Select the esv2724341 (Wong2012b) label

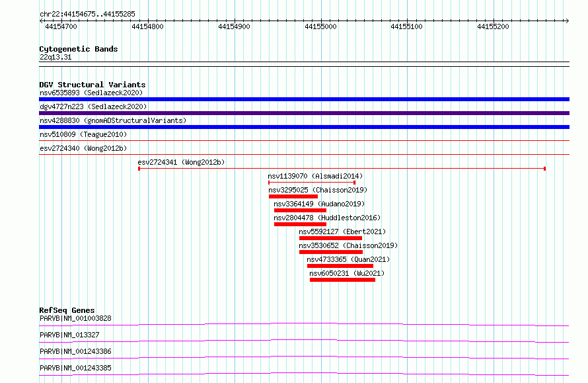tap(181, 162)
